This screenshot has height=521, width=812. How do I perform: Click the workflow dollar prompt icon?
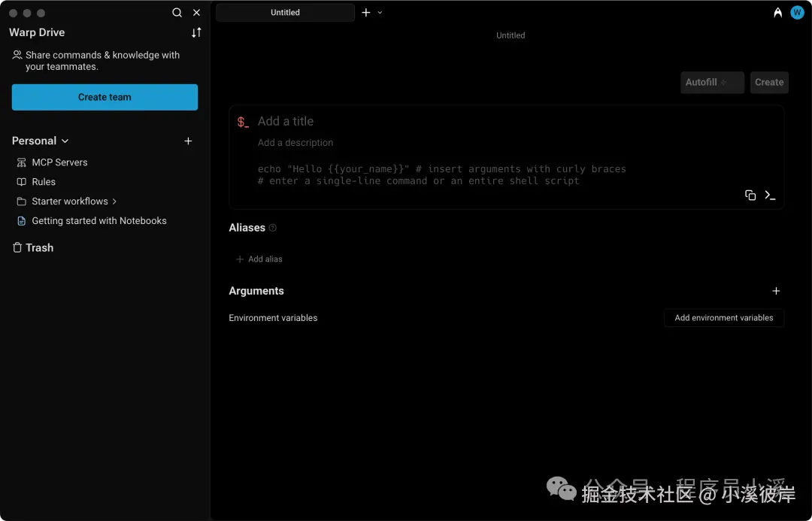tap(243, 123)
